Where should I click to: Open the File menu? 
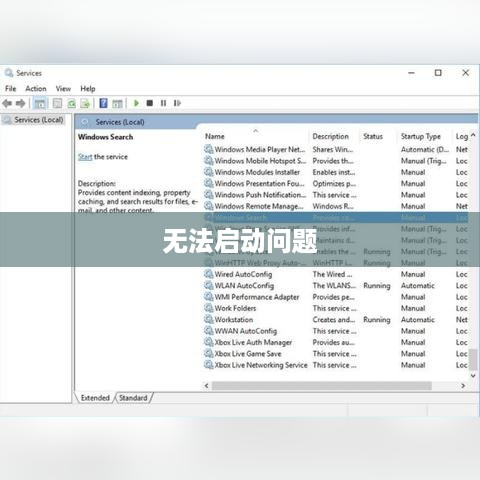click(x=10, y=88)
